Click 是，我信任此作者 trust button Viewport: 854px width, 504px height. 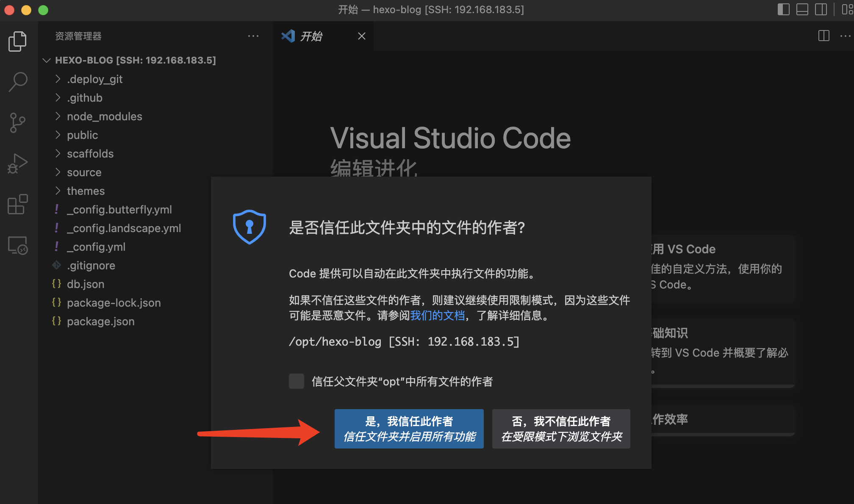click(x=409, y=429)
